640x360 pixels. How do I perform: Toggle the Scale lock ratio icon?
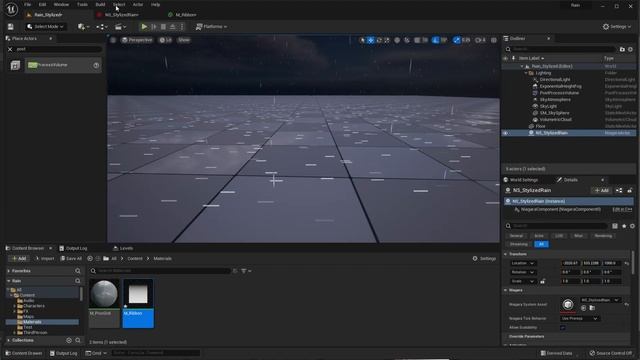click(x=542, y=281)
